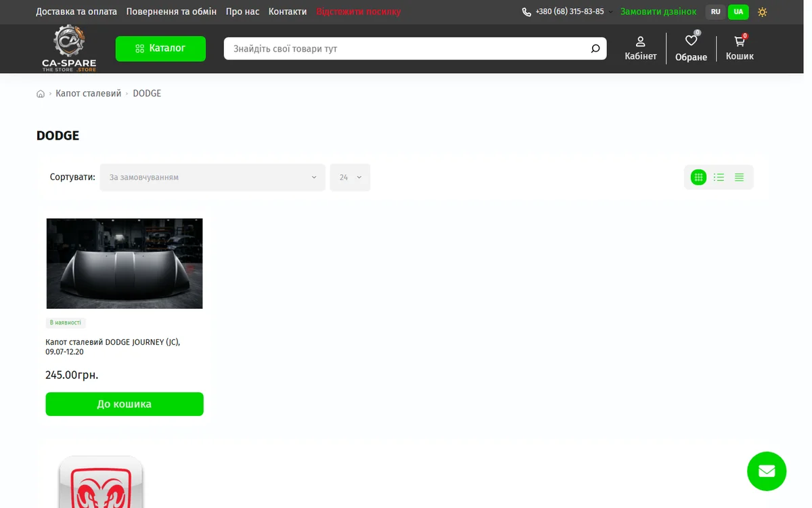Image resolution: width=812 pixels, height=508 pixels.
Task: Click the 245.00грн. price text
Action: point(72,375)
